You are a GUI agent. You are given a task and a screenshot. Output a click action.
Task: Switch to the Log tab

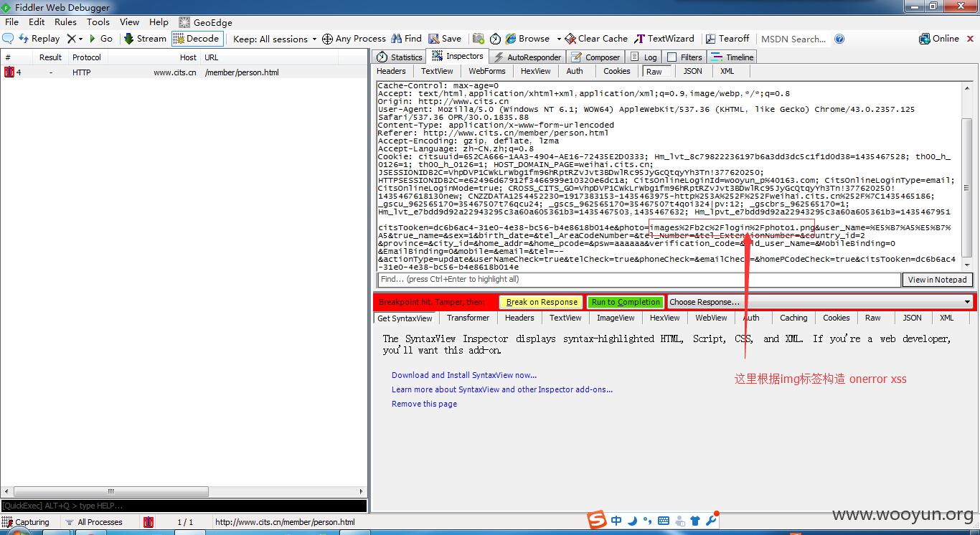[644, 57]
